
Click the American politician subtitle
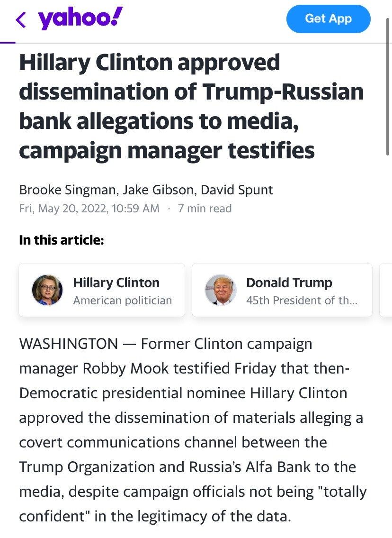tap(122, 301)
